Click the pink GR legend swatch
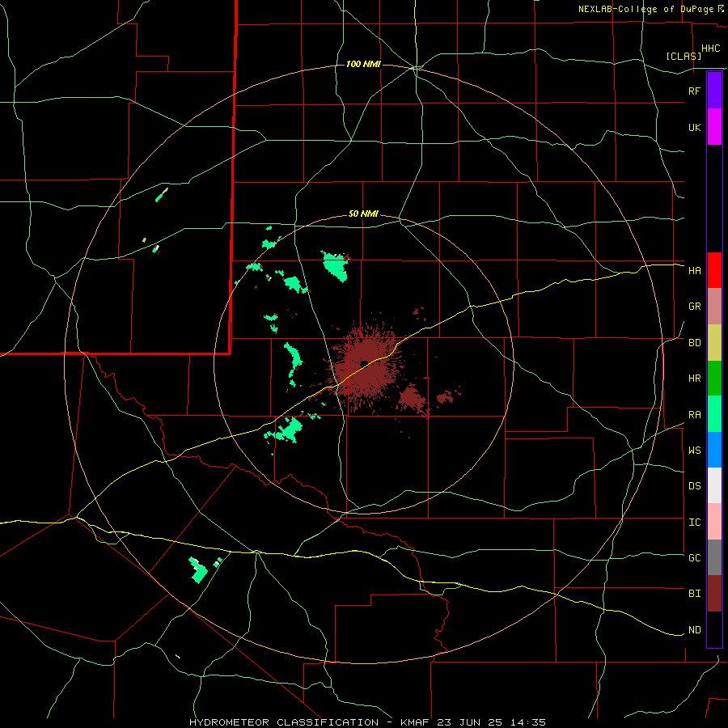 [x=714, y=307]
